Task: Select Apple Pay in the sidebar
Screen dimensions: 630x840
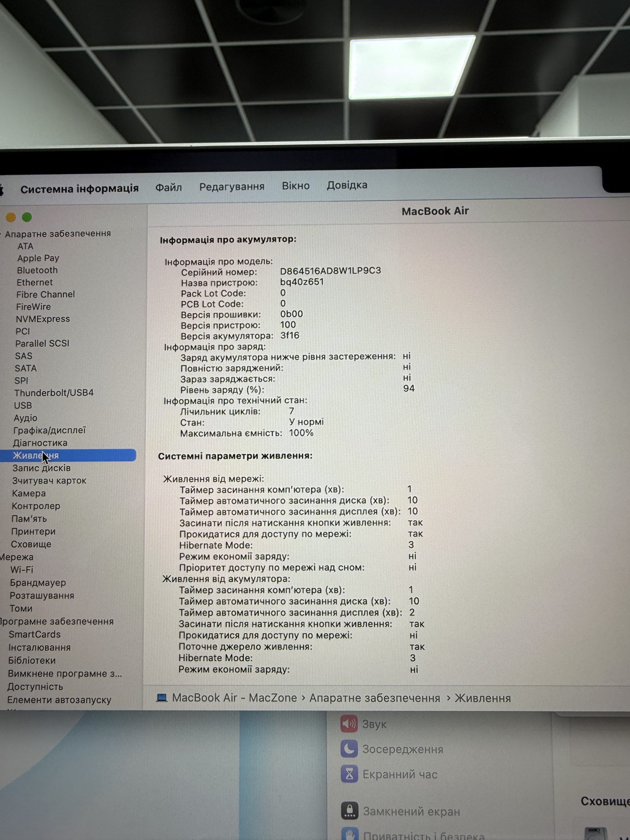Action: coord(38,258)
